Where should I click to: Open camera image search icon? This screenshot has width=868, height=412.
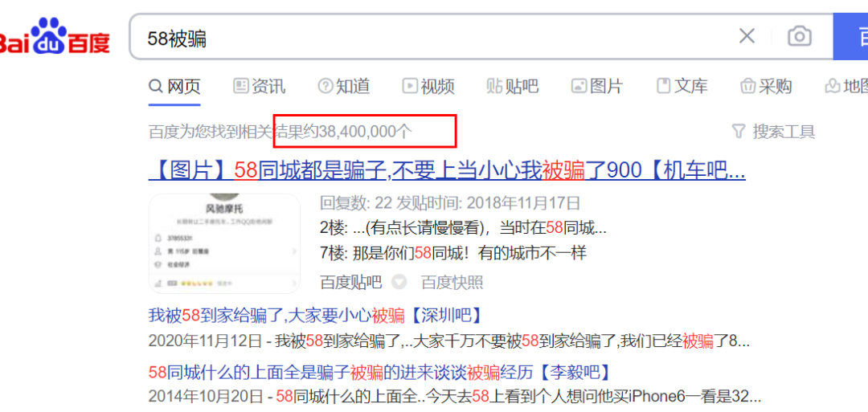pos(800,36)
